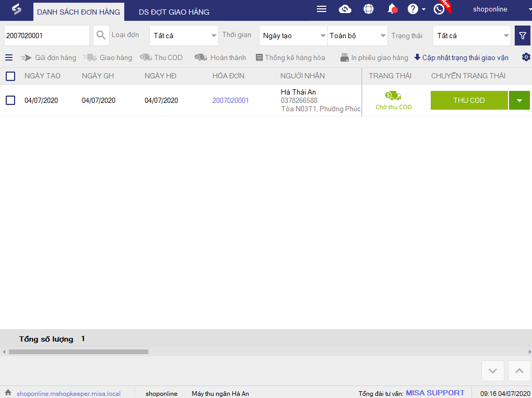
Task: Open the Toàn bộ time range dropdown
Action: click(358, 36)
